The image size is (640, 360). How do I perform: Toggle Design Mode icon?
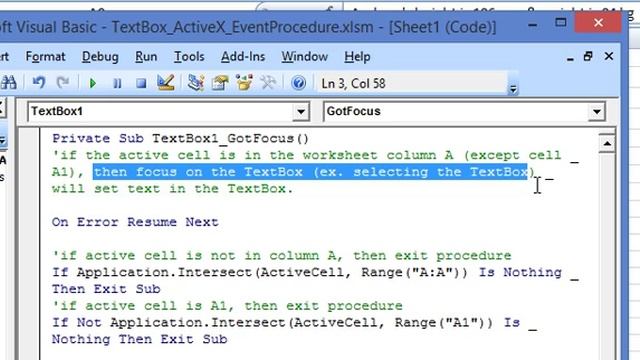pos(166,83)
